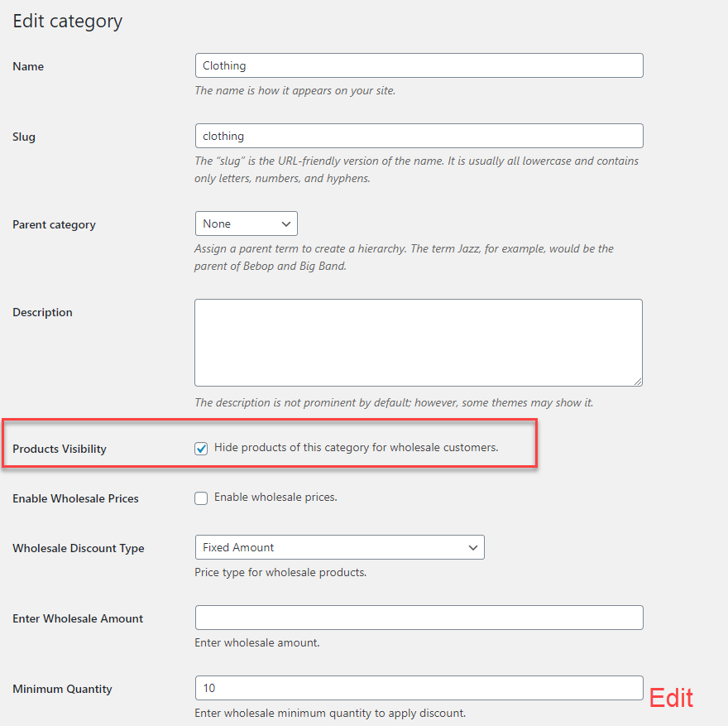The height and width of the screenshot is (726, 728).
Task: Click the bold Products Visibility label
Action: pos(60,449)
